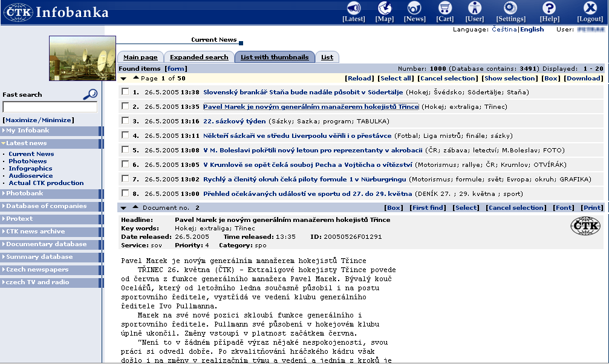The height and width of the screenshot is (364, 609).
Task: Click the User icon in header
Action: click(x=475, y=8)
